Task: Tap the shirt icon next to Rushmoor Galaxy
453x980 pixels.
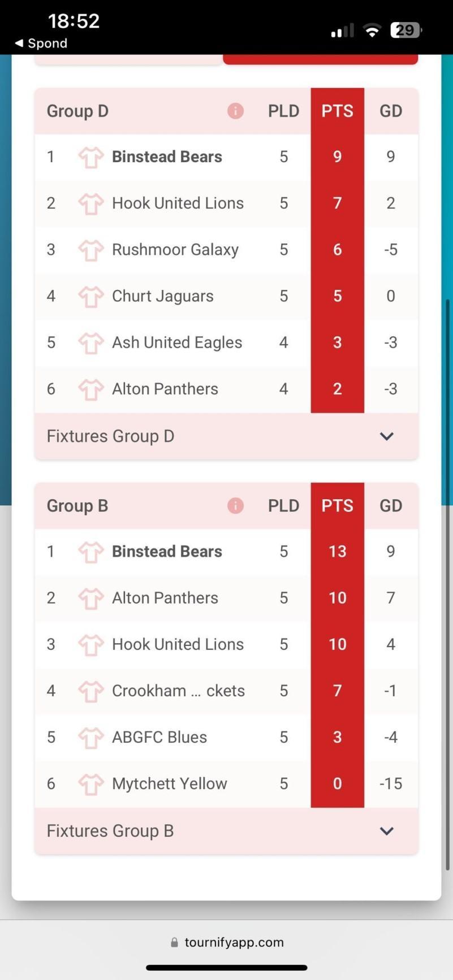Action: 90,250
